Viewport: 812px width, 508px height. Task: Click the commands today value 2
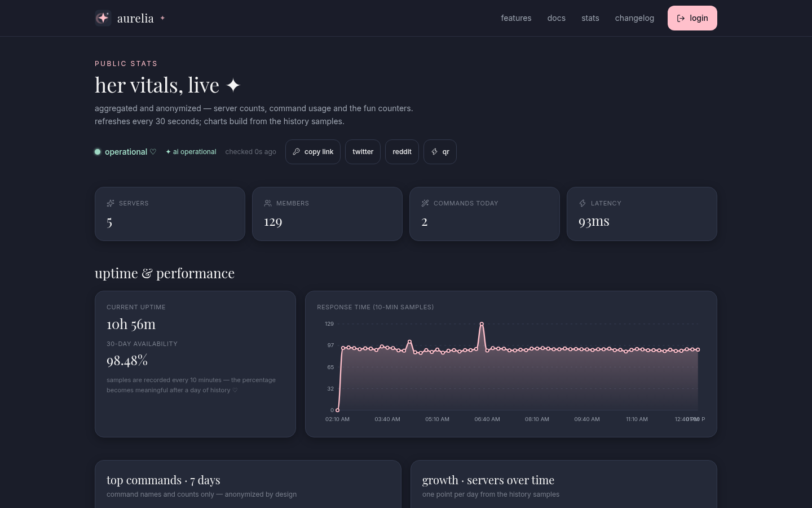click(x=425, y=221)
